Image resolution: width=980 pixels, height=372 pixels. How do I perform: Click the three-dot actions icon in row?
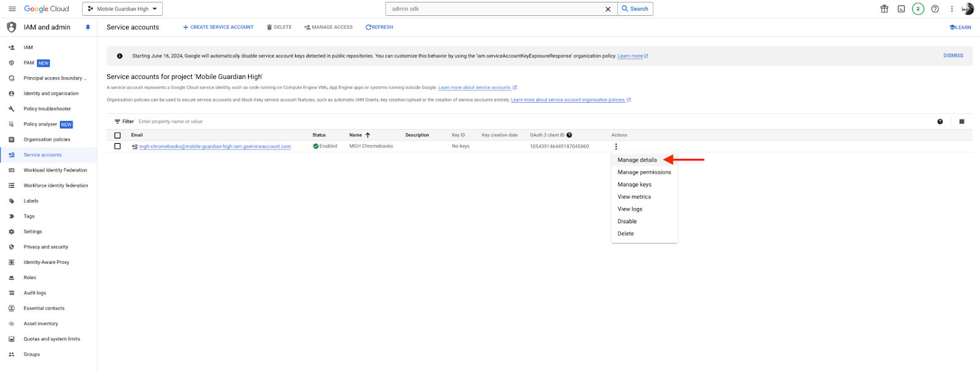coord(616,146)
